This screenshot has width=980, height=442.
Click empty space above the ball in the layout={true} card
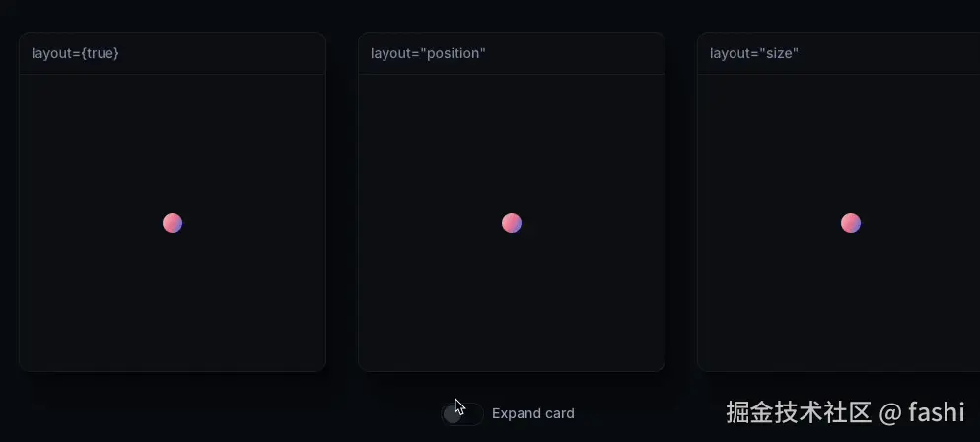173,144
